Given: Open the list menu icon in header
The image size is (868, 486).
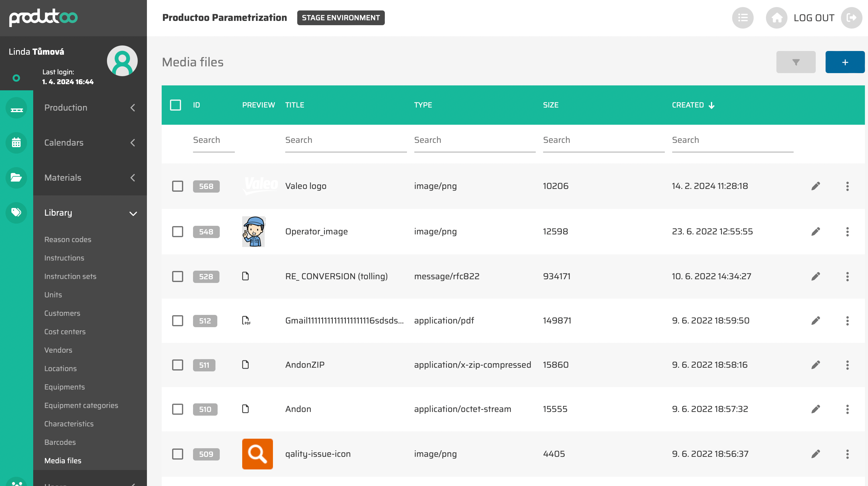Looking at the screenshot, I should [743, 18].
